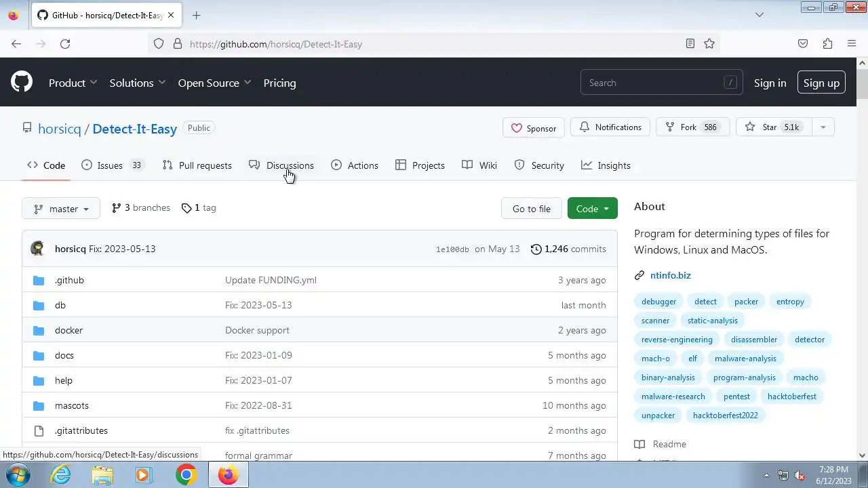
Task: Click the reverse-engineering topic tag
Action: tap(677, 340)
